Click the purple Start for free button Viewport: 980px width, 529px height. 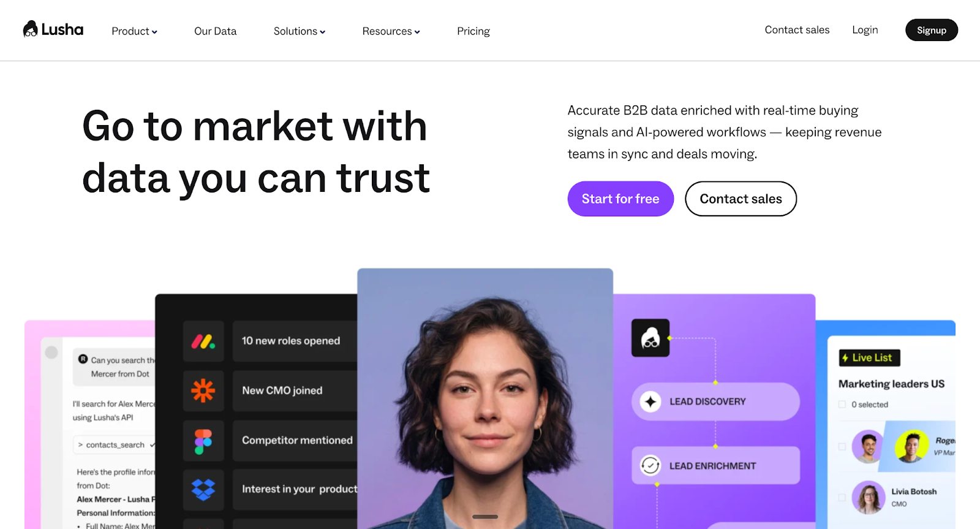(x=620, y=199)
